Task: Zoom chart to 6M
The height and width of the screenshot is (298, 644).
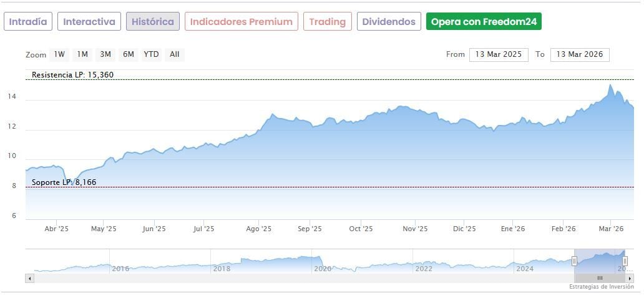Action: [x=129, y=54]
